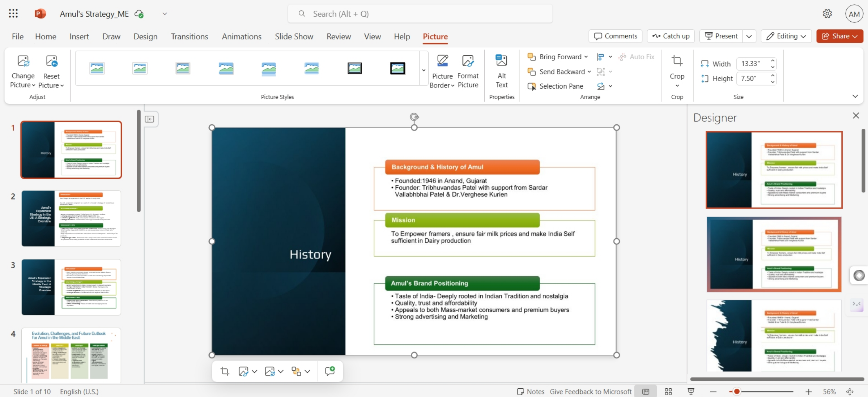
Task: Click the Alt Text icon
Action: 502,60
